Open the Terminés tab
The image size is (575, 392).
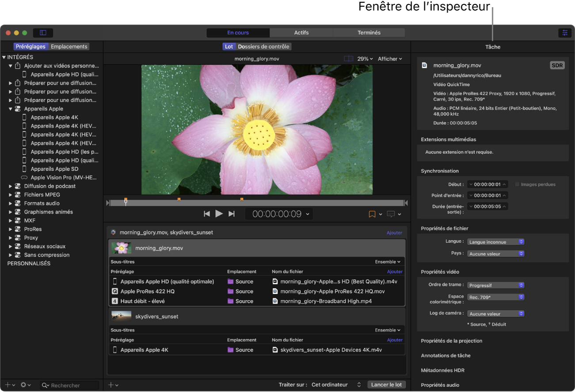(x=369, y=33)
